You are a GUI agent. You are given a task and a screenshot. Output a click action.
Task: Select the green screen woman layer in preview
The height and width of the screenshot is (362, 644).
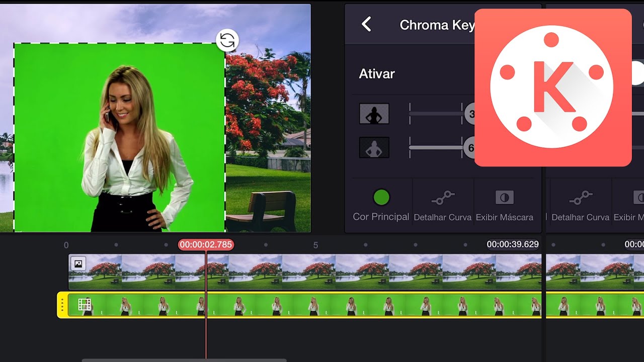[x=119, y=137]
